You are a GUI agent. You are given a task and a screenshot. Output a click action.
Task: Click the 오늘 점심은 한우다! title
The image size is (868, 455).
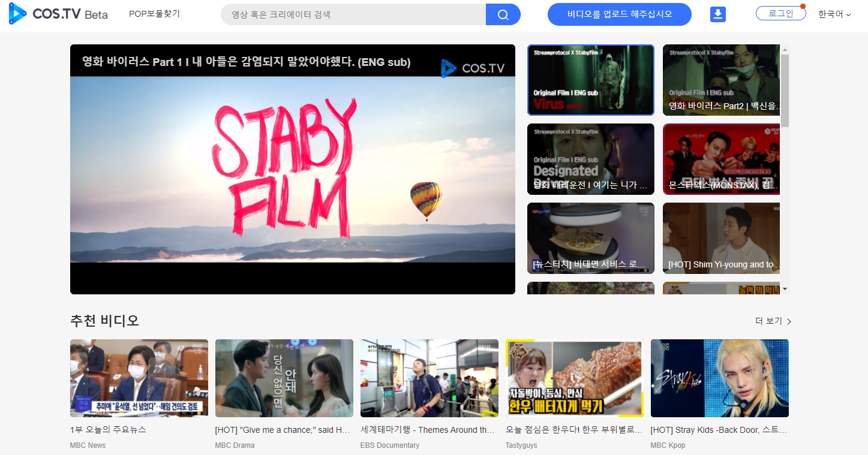coord(574,430)
